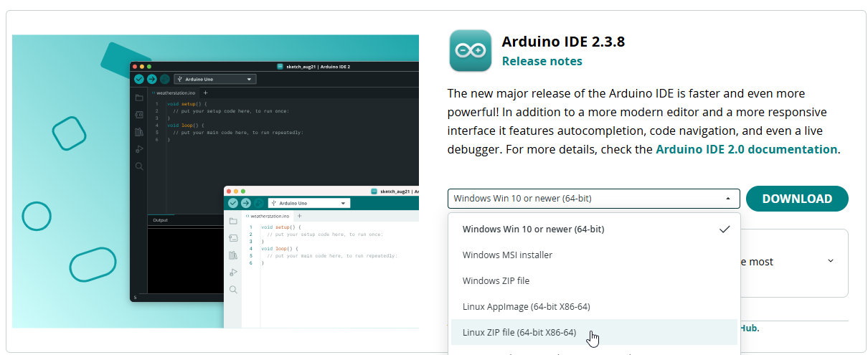The width and height of the screenshot is (868, 355).
Task: Select Windows ZIP file option
Action: 594,280
